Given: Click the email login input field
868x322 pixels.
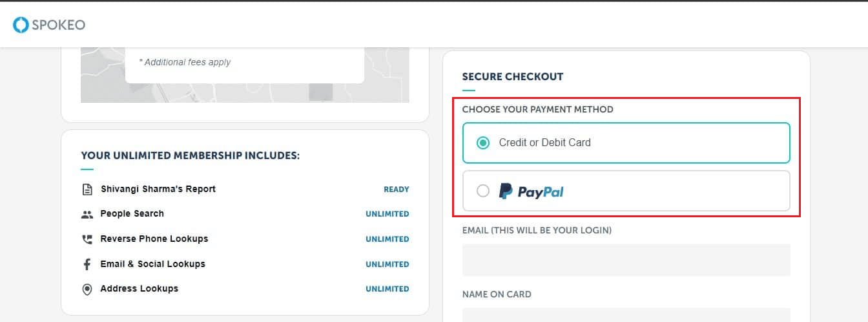Looking at the screenshot, I should (x=626, y=260).
